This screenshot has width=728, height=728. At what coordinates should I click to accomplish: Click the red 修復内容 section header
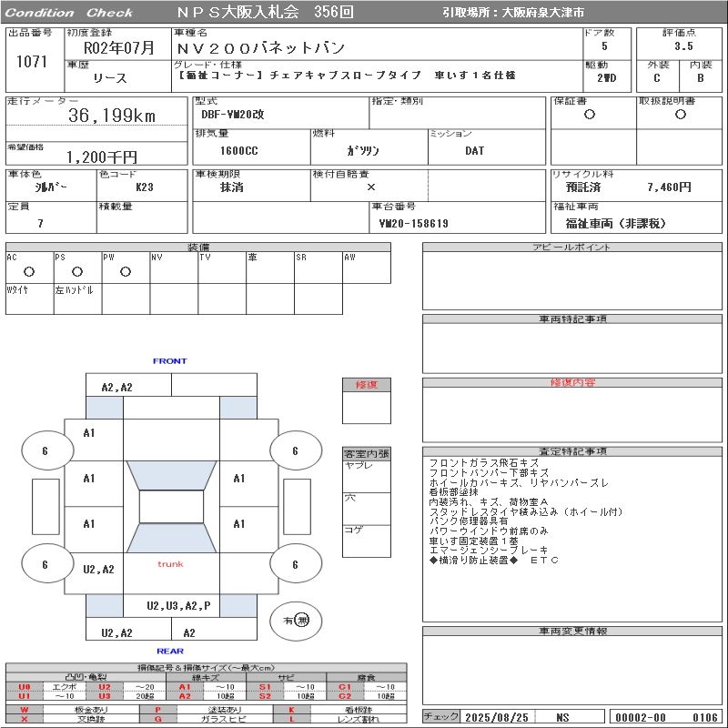click(x=572, y=383)
